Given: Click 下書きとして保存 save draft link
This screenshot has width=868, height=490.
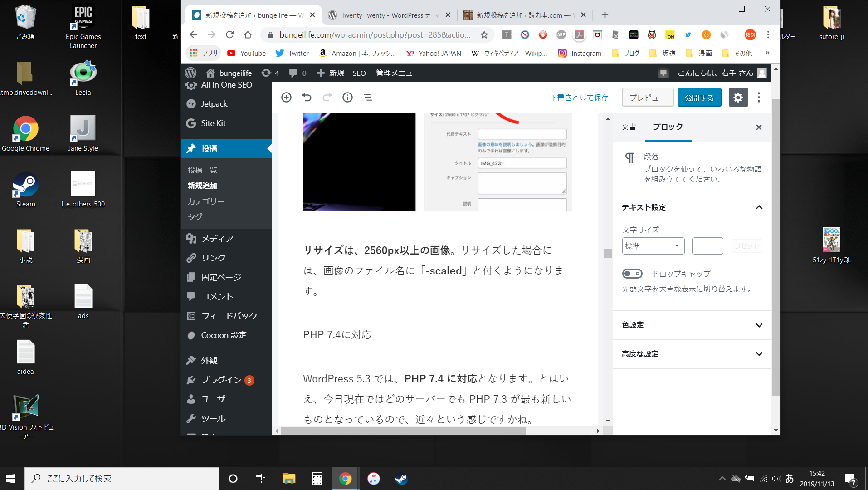Looking at the screenshot, I should (x=579, y=98).
